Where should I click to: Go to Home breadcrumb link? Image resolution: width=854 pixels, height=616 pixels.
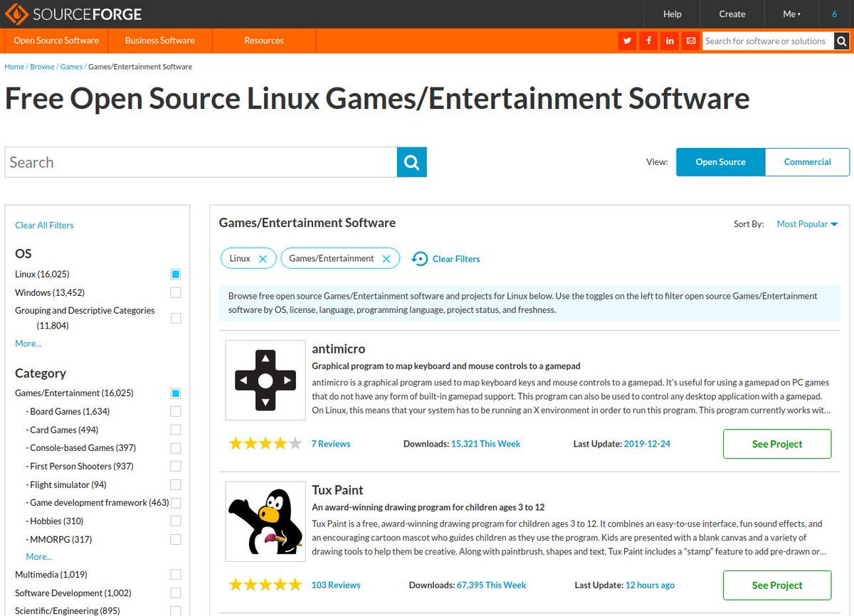pos(14,67)
